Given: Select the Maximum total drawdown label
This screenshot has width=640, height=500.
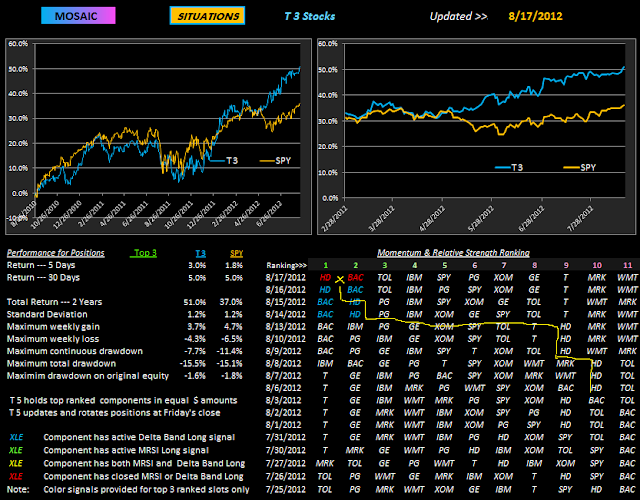Looking at the screenshot, I should pyautogui.click(x=61, y=363).
